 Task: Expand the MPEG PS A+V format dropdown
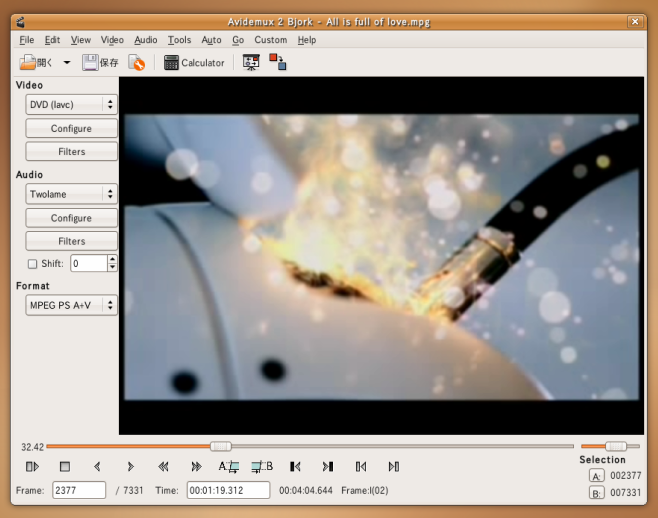point(71,305)
